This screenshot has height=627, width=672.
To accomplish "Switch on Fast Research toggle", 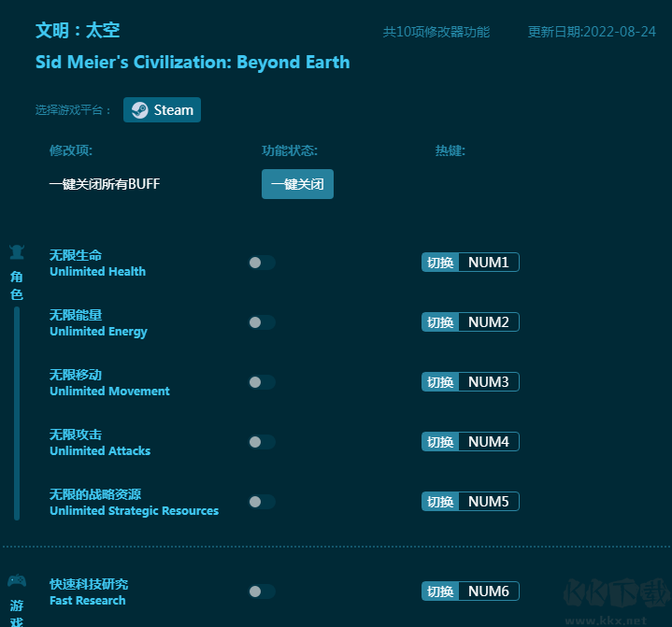I will point(262,591).
